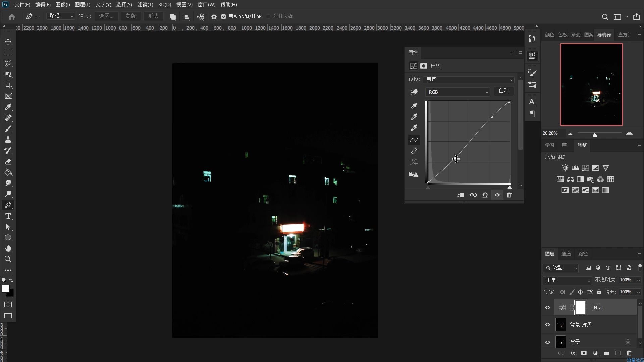The width and height of the screenshot is (644, 362).
Task: Click the black point eyedropper in Curves
Action: coord(414,106)
